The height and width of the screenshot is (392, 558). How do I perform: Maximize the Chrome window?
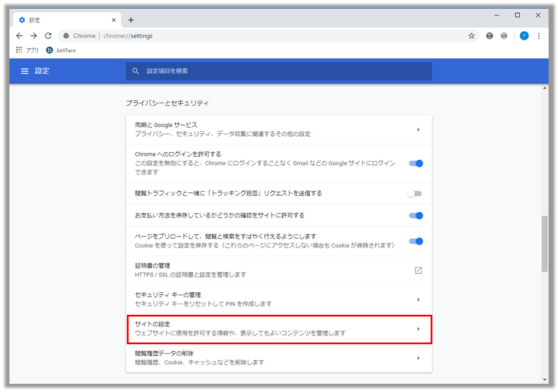[x=517, y=15]
